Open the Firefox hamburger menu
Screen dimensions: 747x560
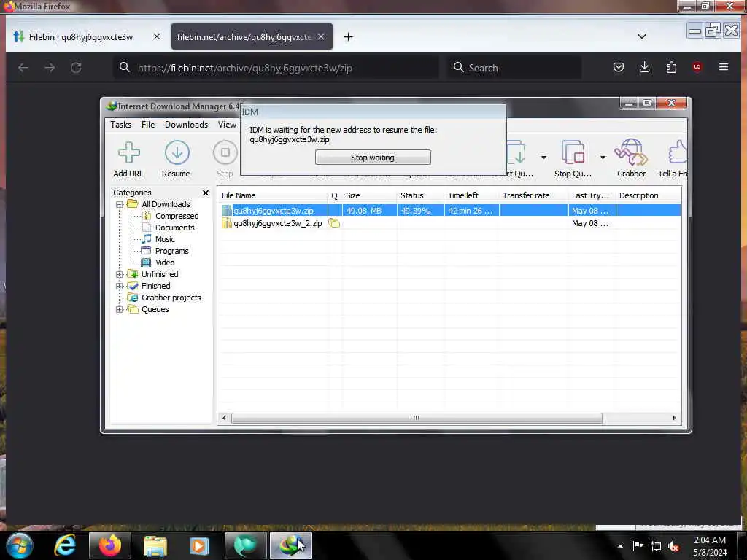pos(723,67)
